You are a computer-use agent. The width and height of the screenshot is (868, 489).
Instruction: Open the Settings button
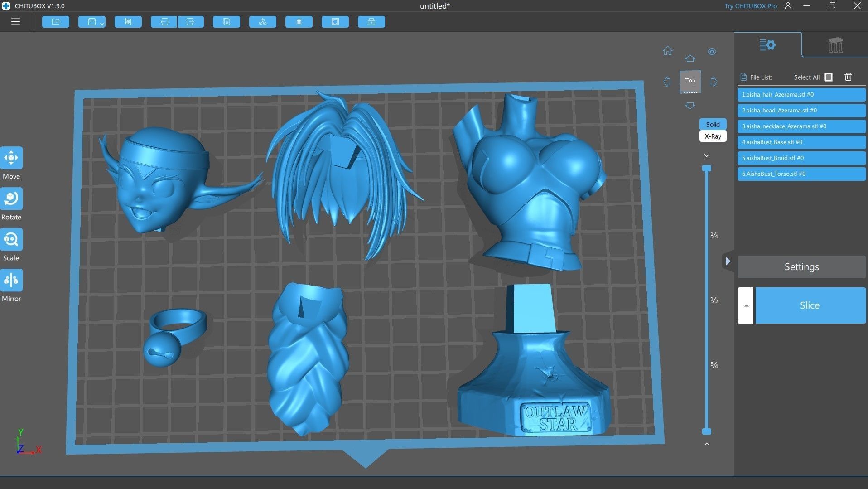coord(801,267)
